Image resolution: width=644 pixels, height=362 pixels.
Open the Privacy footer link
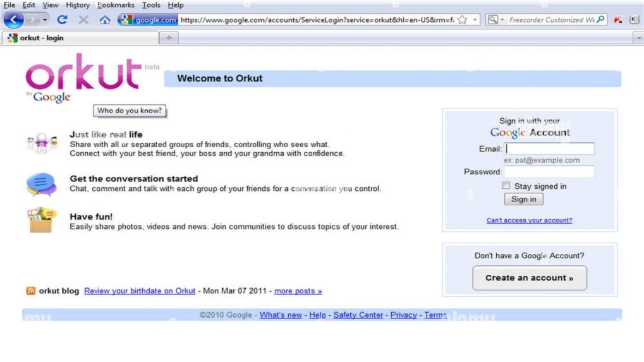coord(403,315)
